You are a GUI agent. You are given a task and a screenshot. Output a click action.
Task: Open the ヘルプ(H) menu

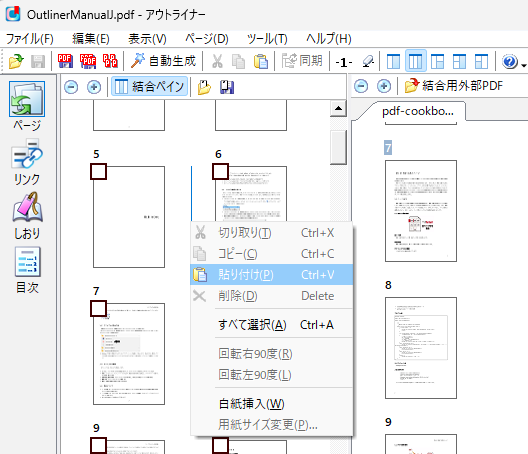click(329, 39)
